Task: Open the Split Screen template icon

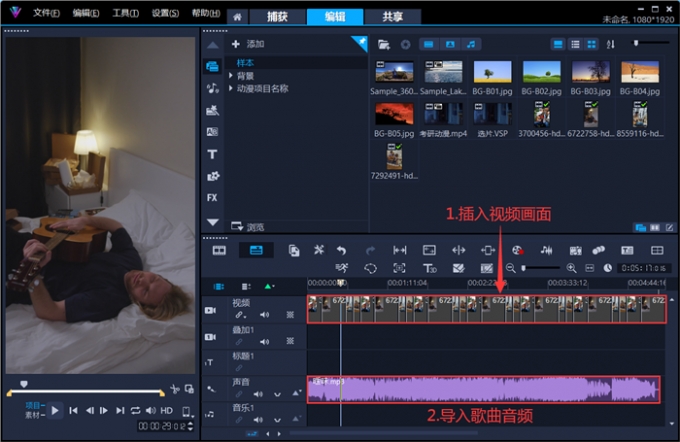Action: click(657, 250)
